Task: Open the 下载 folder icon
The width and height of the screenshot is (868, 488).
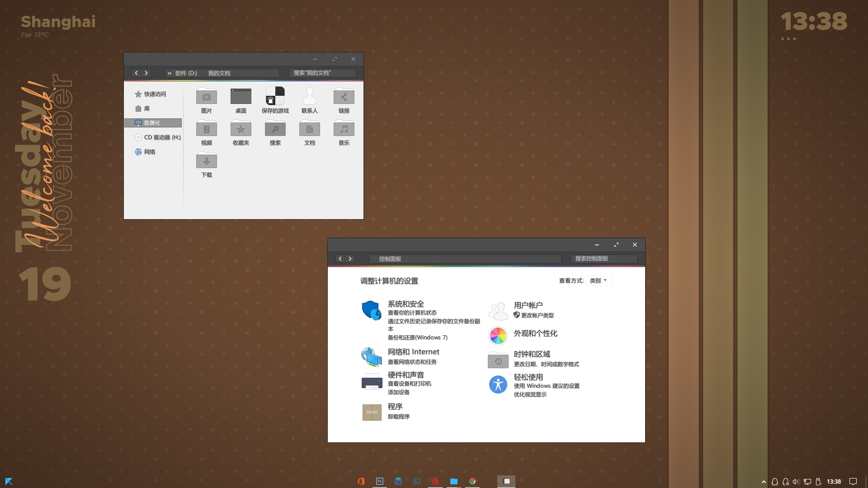Action: tap(207, 161)
